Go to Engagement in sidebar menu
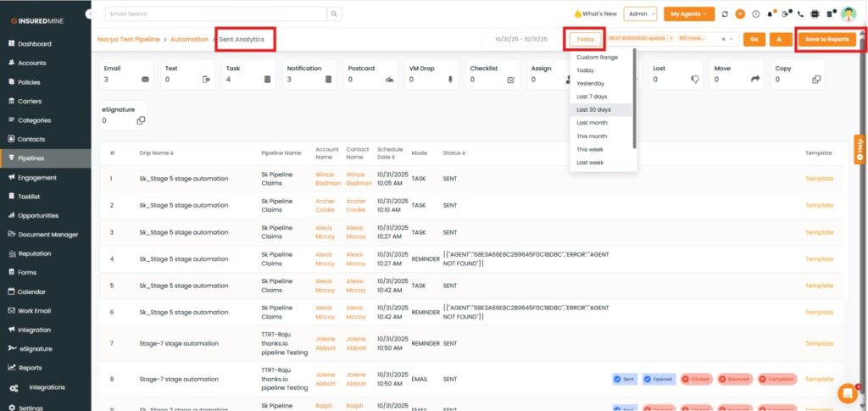This screenshot has height=411, width=868. (36, 177)
